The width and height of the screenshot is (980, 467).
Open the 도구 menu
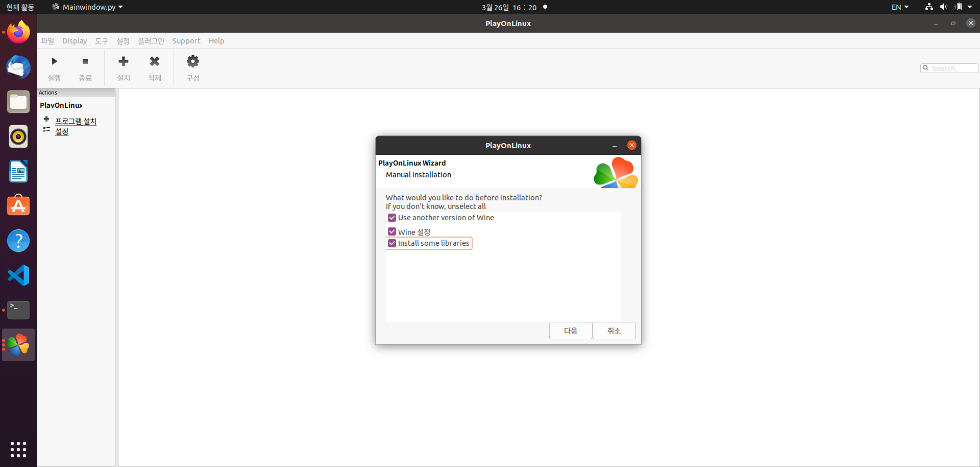click(102, 41)
